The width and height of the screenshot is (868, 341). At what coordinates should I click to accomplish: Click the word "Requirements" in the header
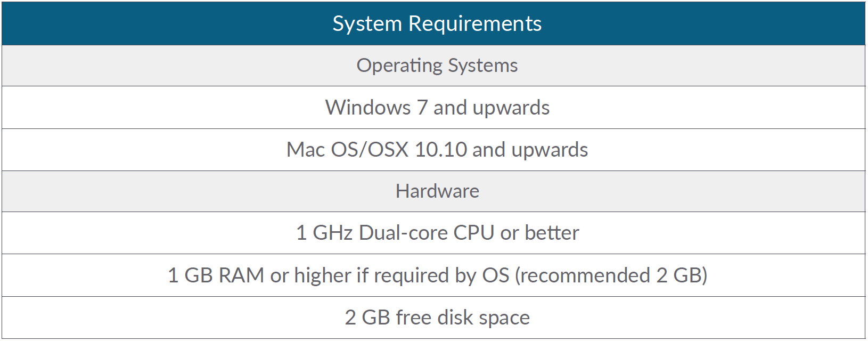pyautogui.click(x=474, y=24)
